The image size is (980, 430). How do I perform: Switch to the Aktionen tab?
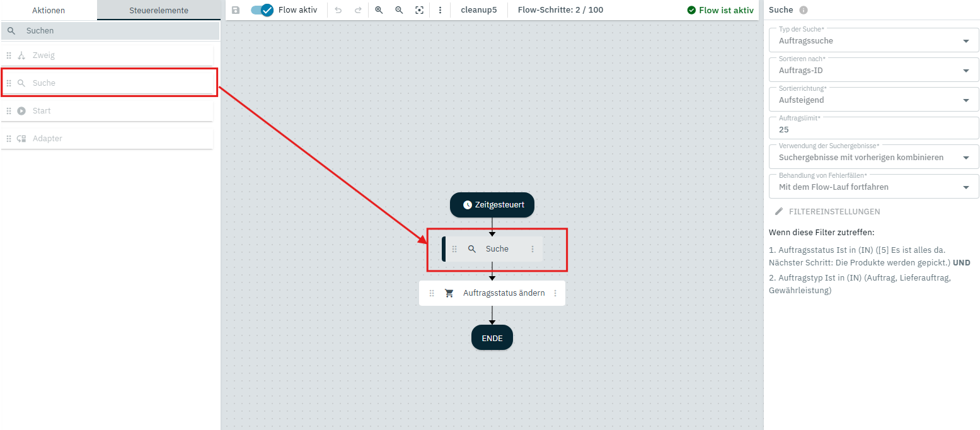click(x=49, y=10)
